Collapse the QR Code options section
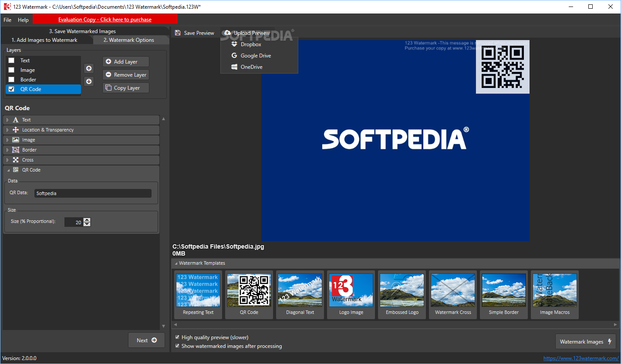621x364 pixels. [x=7, y=170]
